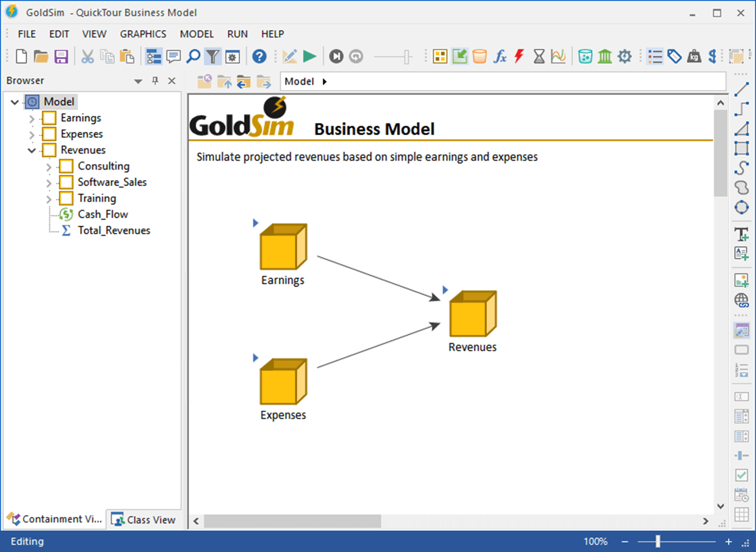Click the yellow grid input elements icon
Screen dimensions: 756x552
440,56
